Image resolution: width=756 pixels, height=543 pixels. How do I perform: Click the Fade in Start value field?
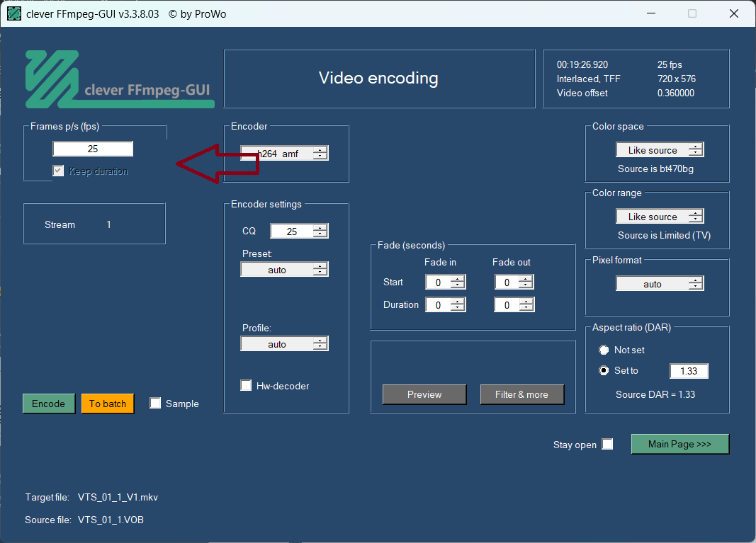(438, 282)
